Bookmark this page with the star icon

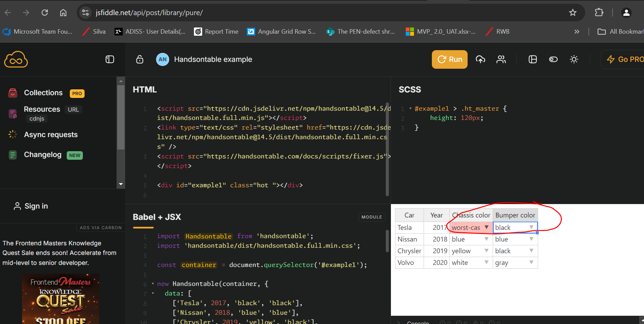[x=573, y=13]
